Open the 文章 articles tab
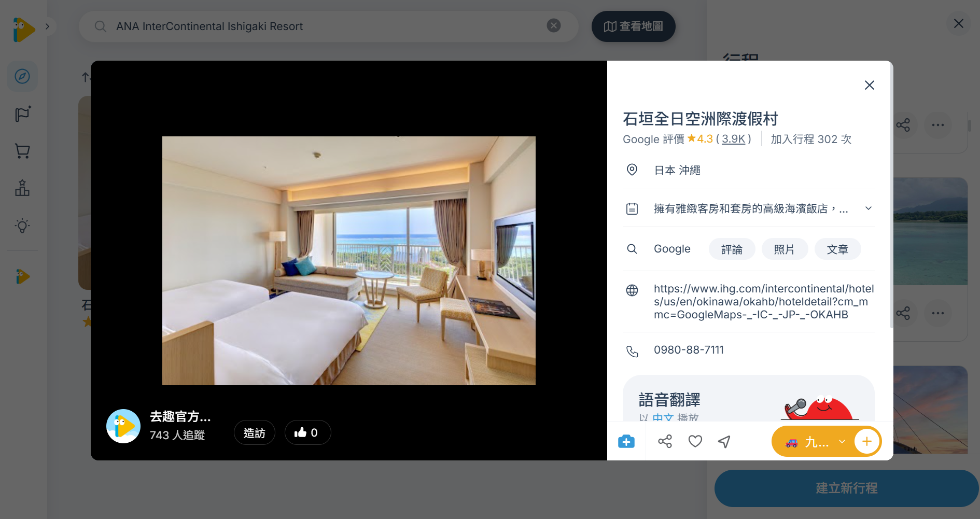The image size is (980, 519). pyautogui.click(x=837, y=249)
